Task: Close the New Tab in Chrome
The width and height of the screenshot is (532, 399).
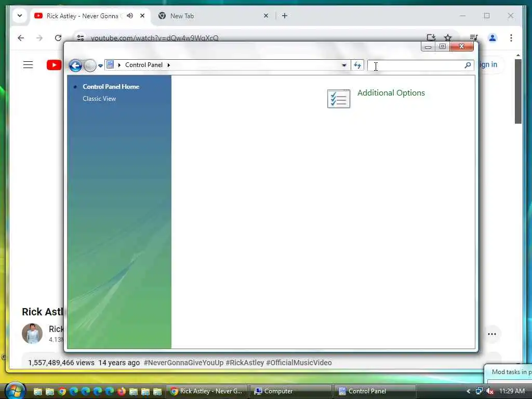Action: (266, 16)
